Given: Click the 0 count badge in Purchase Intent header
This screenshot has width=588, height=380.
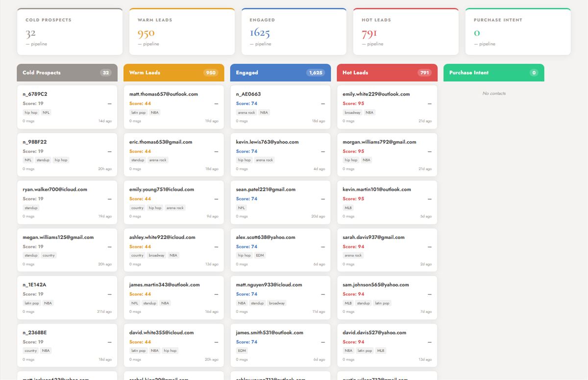Looking at the screenshot, I should click(x=534, y=72).
